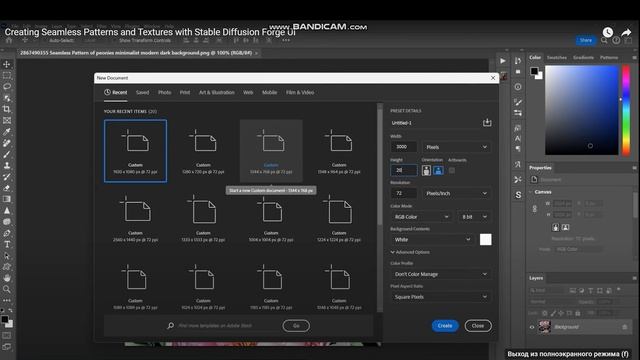Open the S plugin panel icon

click(x=518, y=195)
